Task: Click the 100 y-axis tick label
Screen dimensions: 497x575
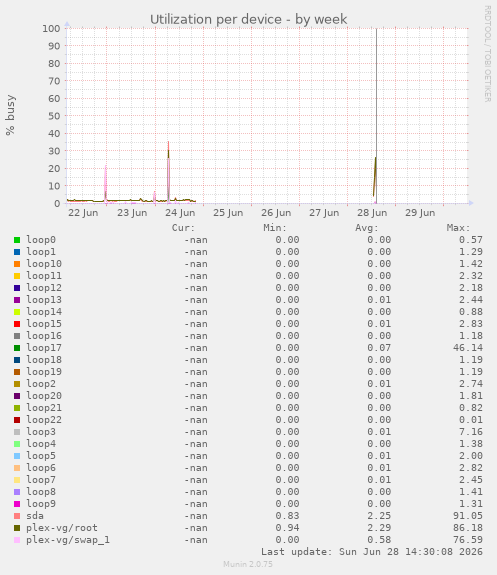Action: point(51,29)
